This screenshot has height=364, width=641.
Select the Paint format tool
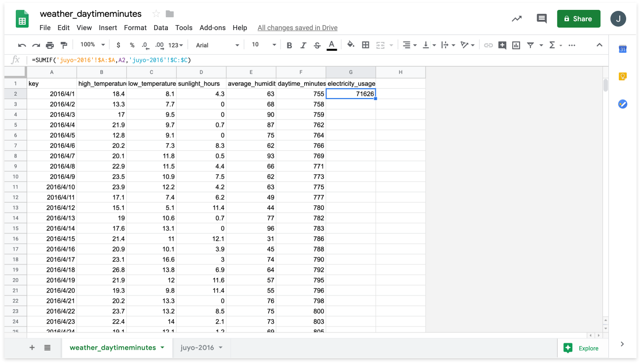[64, 45]
